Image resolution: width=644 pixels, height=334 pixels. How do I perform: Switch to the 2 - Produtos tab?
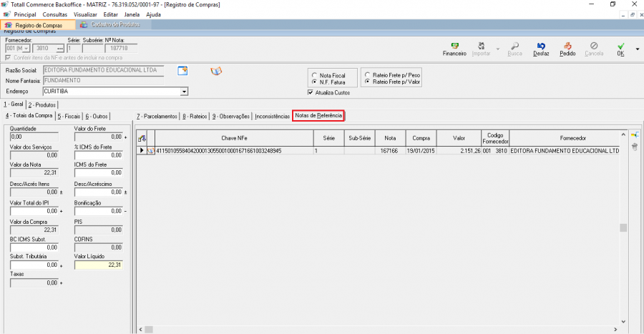[42, 105]
